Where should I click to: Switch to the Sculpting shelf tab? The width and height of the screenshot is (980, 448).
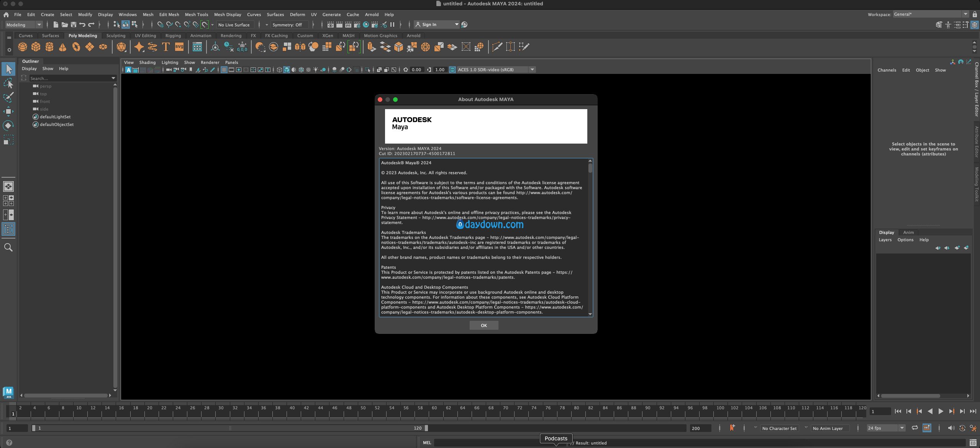(116, 36)
